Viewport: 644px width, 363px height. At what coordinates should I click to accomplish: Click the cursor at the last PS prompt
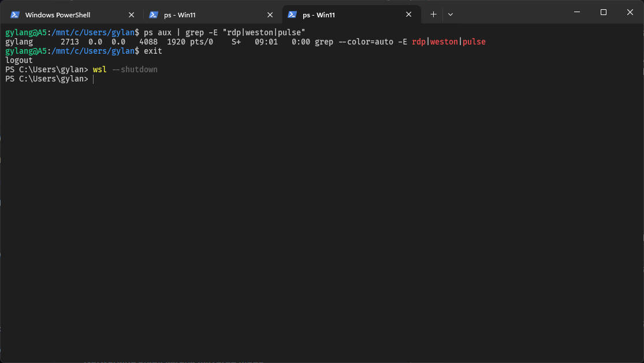(93, 79)
